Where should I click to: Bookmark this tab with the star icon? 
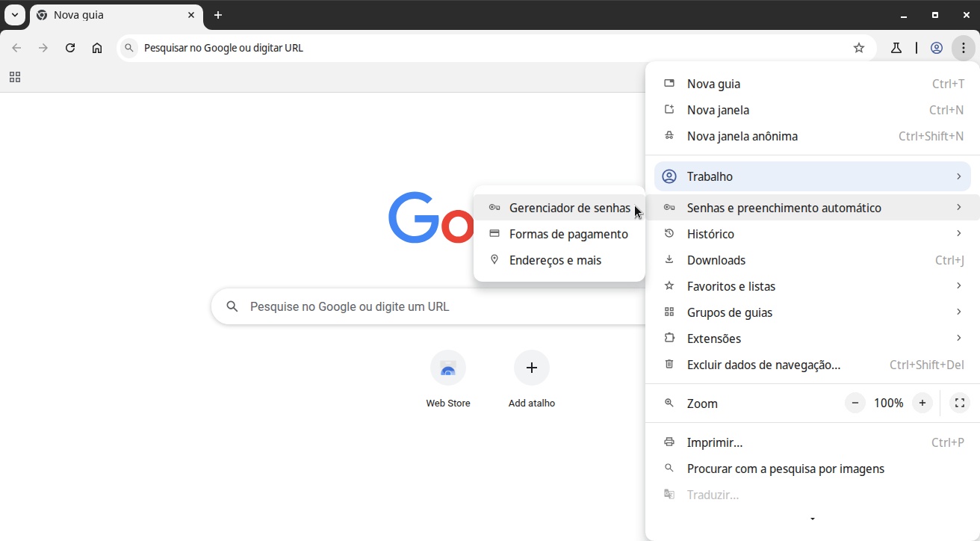tap(859, 48)
